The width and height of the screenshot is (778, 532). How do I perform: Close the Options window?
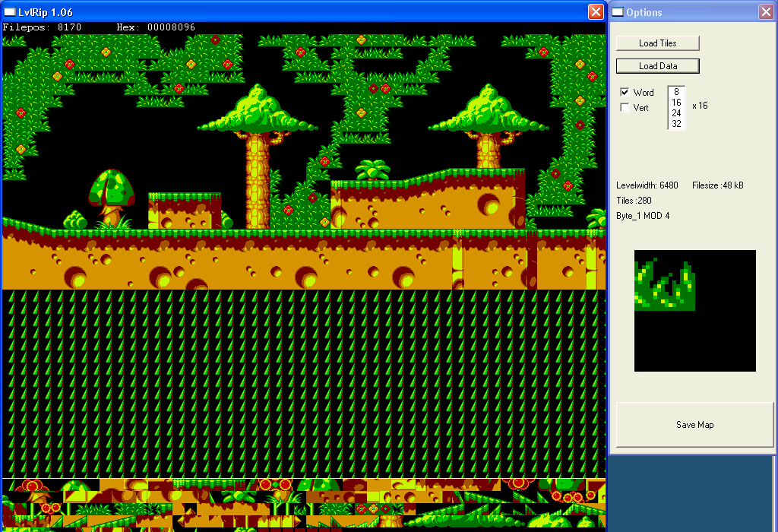pos(766,12)
